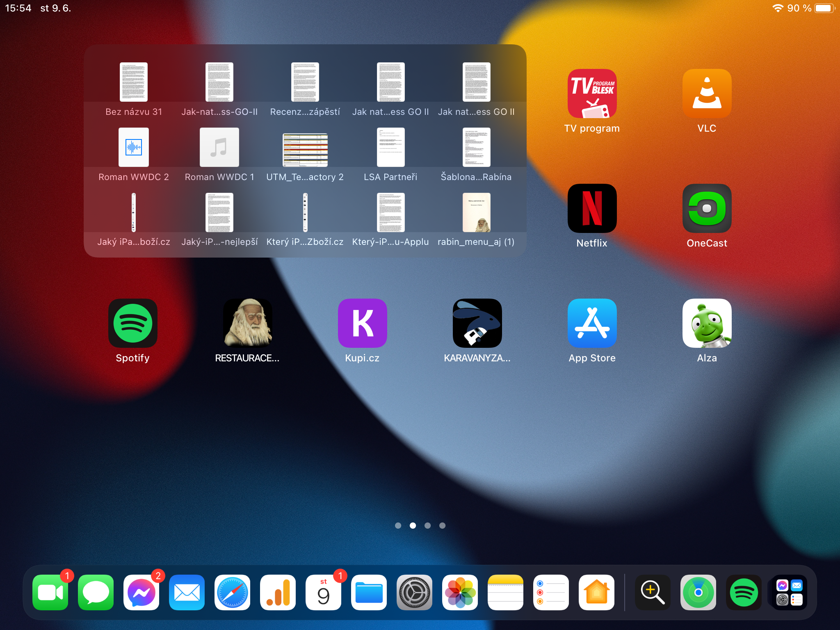Go to third home screen page dot
840x630 pixels.
tap(427, 525)
